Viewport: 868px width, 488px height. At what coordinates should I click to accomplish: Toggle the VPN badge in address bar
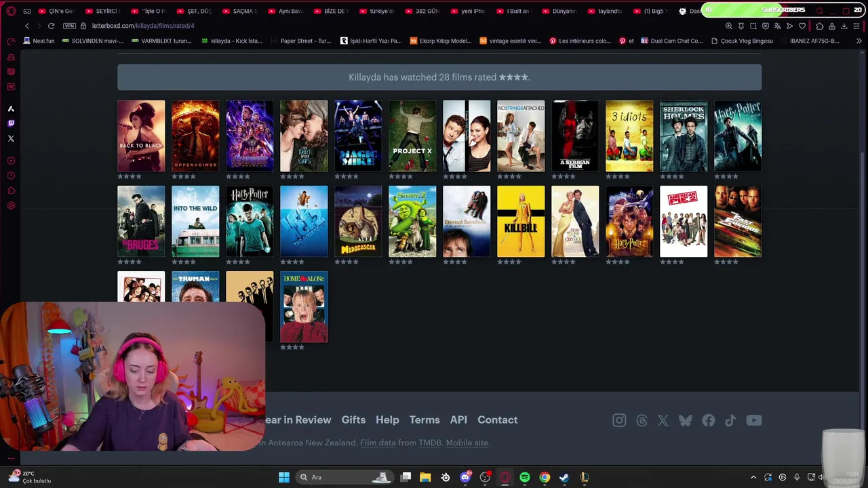pos(69,26)
